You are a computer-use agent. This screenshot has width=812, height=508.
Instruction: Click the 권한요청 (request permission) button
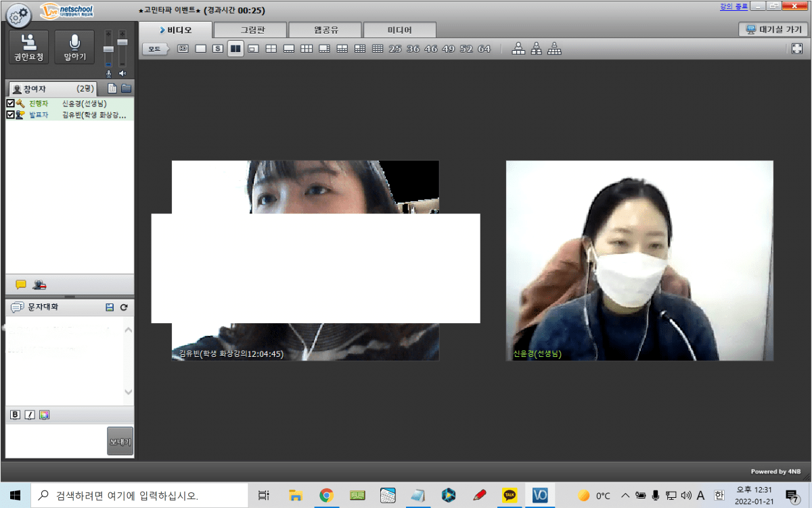pos(28,47)
